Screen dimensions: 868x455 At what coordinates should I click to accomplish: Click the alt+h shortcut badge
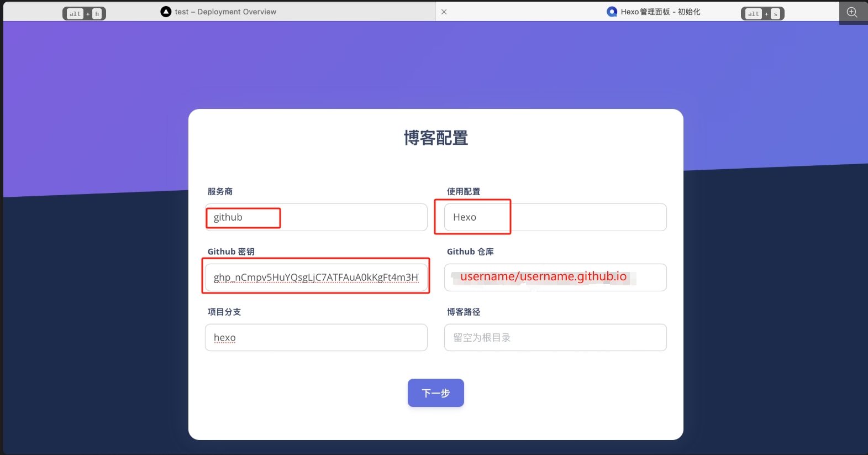point(84,13)
